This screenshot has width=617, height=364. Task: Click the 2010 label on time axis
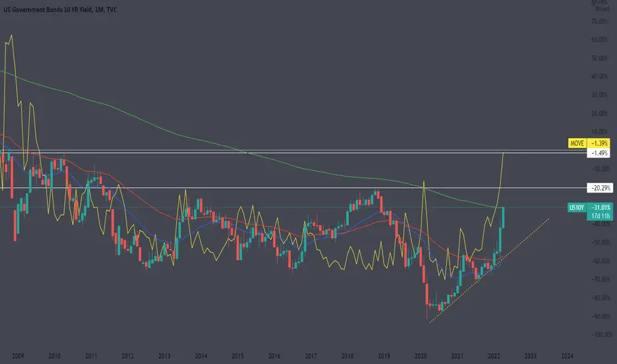[x=54, y=356]
